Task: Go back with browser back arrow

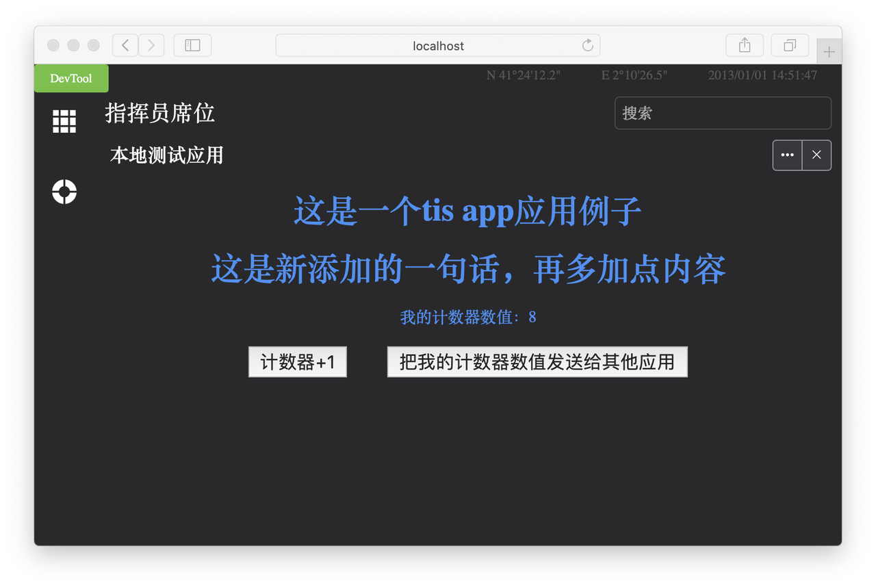Action: [x=125, y=45]
